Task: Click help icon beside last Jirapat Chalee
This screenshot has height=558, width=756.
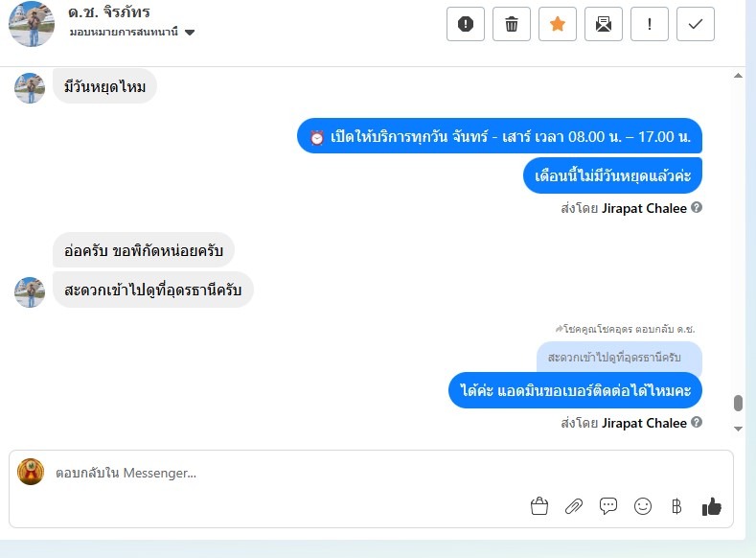Action: [697, 422]
